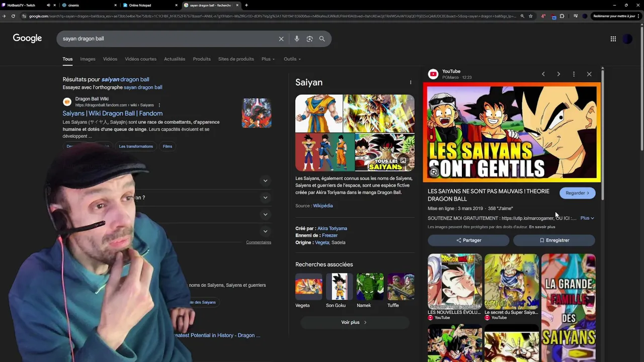Expand the fourth related question chevron

tap(265, 231)
